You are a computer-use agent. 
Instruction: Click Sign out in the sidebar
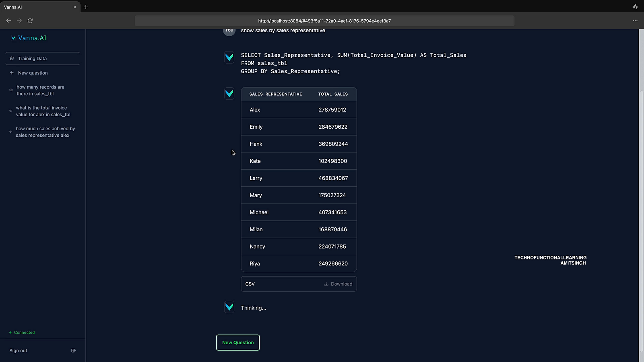pos(19,351)
